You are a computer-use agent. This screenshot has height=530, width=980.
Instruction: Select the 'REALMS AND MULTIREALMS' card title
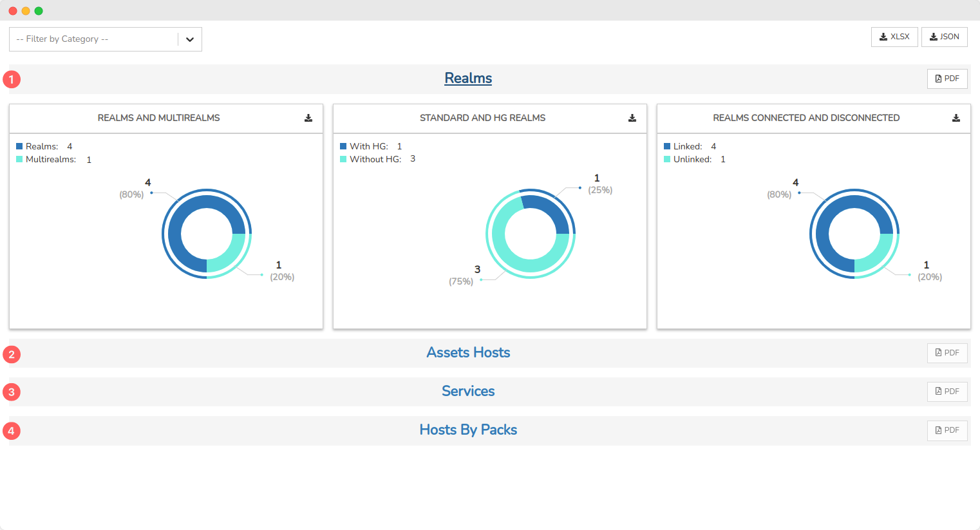coord(158,118)
